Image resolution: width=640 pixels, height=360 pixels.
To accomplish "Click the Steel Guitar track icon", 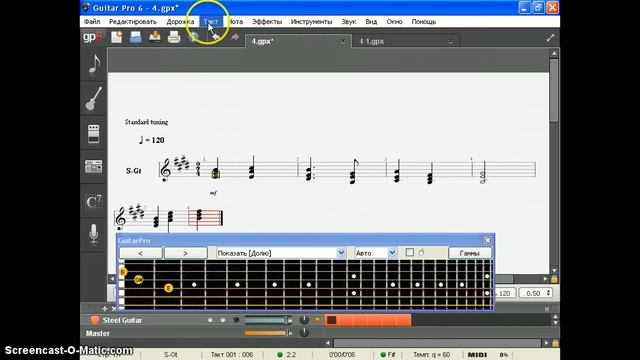I will pyautogui.click(x=95, y=320).
